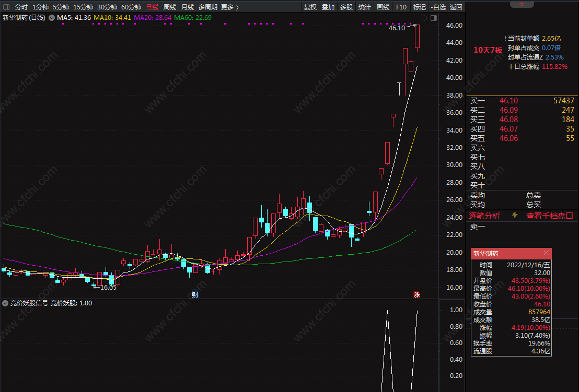The height and width of the screenshot is (392, 579).
Task: Select the 15分钟 period tab
Action: tap(83, 7)
